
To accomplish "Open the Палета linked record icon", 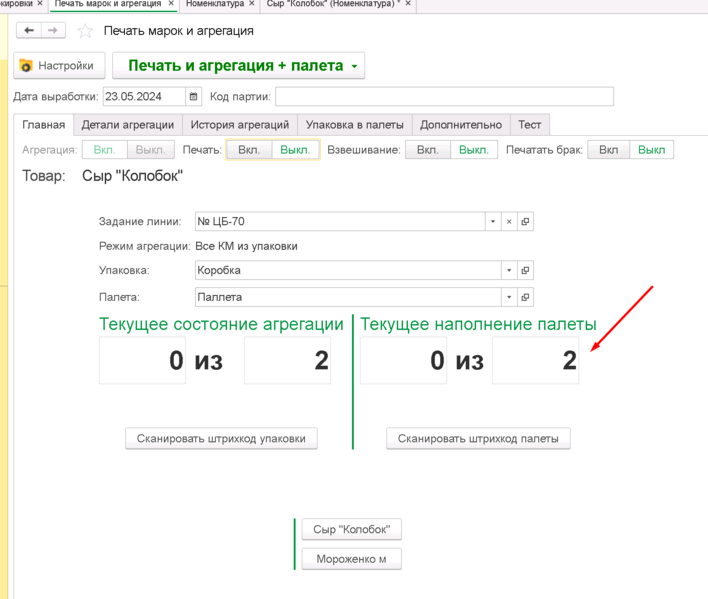I will click(525, 297).
